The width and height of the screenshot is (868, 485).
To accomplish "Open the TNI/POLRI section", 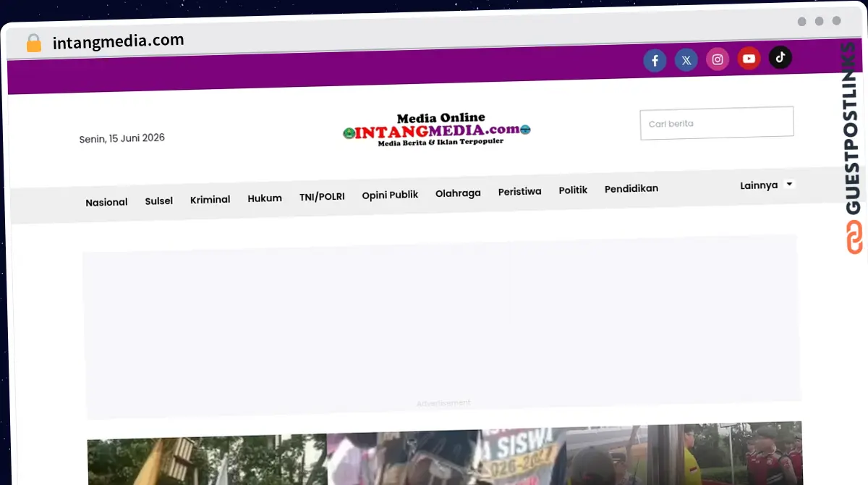I will coord(322,196).
